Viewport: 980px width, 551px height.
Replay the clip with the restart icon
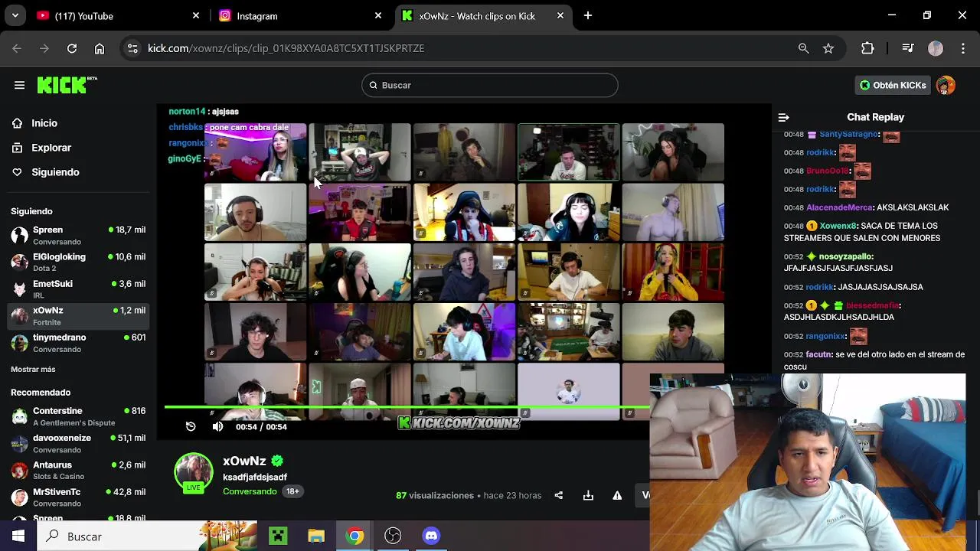tap(191, 427)
